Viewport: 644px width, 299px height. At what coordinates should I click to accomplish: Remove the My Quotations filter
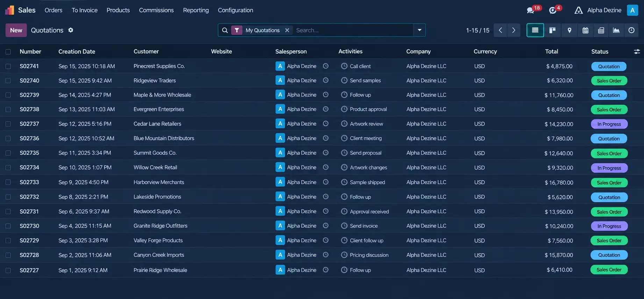coord(287,30)
